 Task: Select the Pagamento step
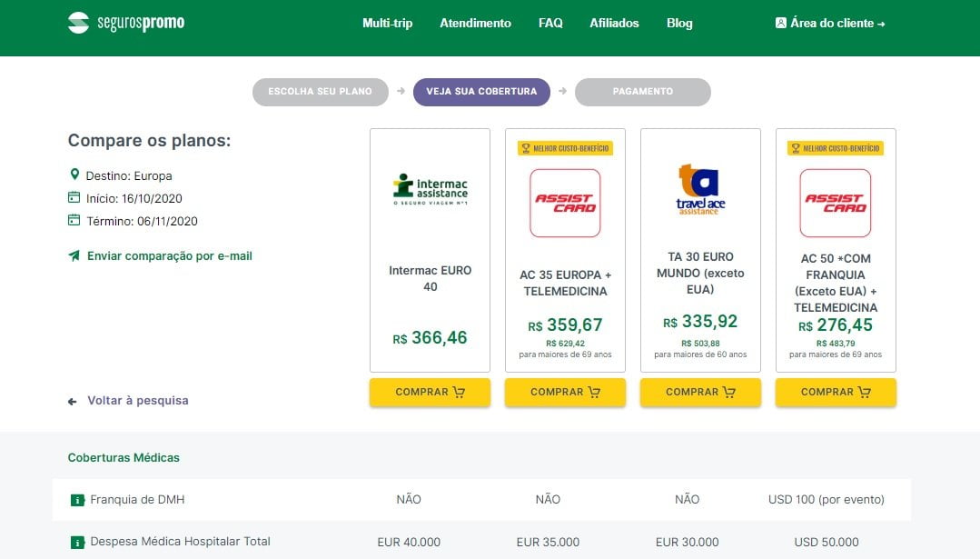point(643,92)
